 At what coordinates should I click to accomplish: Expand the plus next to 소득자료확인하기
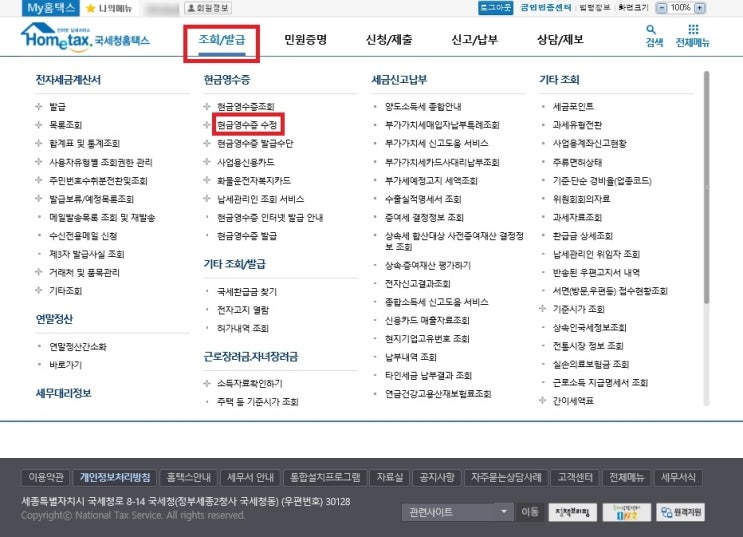[207, 383]
